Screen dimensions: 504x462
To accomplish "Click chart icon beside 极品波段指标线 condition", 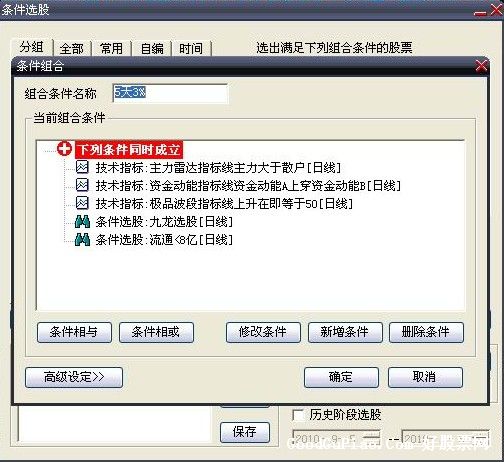I will click(82, 203).
